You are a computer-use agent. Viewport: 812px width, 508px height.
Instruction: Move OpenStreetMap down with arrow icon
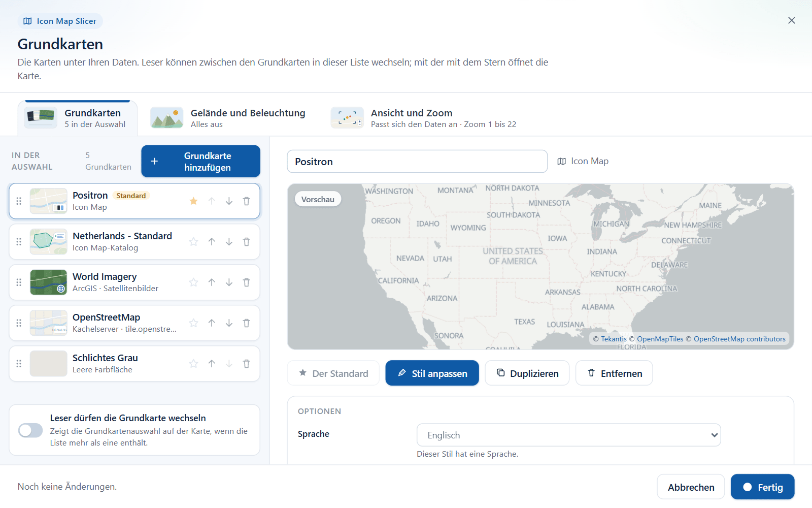pyautogui.click(x=229, y=323)
